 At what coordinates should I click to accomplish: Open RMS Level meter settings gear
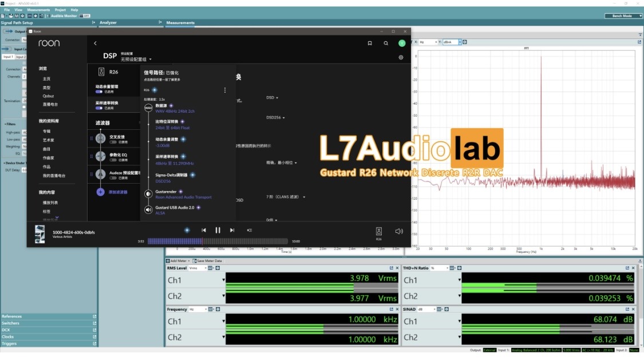(x=218, y=268)
